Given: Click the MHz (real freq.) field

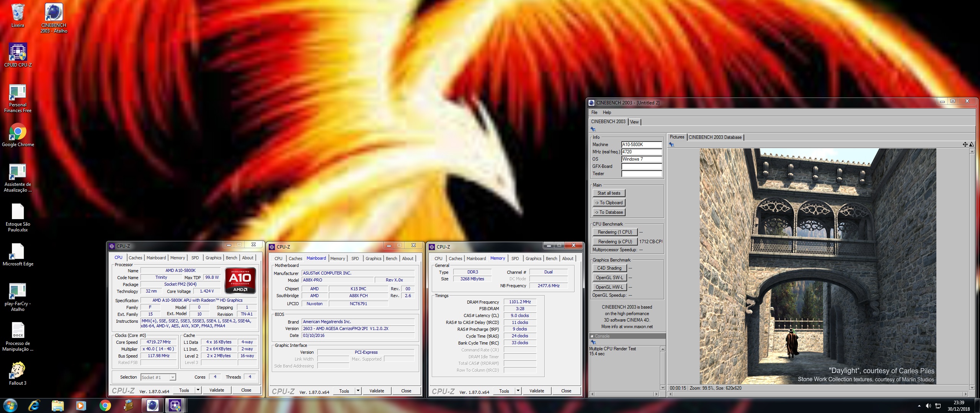Looking at the screenshot, I should tap(642, 152).
